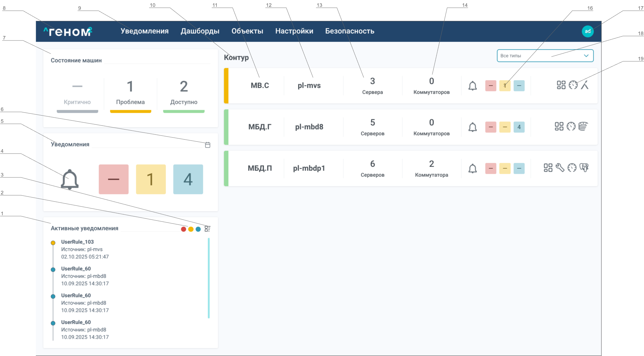
Task: Click the PostgreSQL elephant icon for pl-mbdp1
Action: click(x=584, y=168)
